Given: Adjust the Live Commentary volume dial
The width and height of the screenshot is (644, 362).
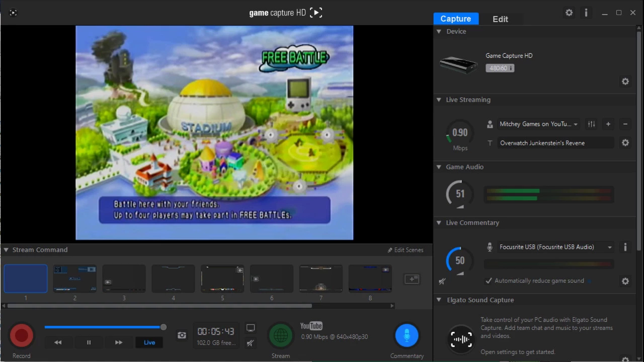Looking at the screenshot, I should coord(460,260).
